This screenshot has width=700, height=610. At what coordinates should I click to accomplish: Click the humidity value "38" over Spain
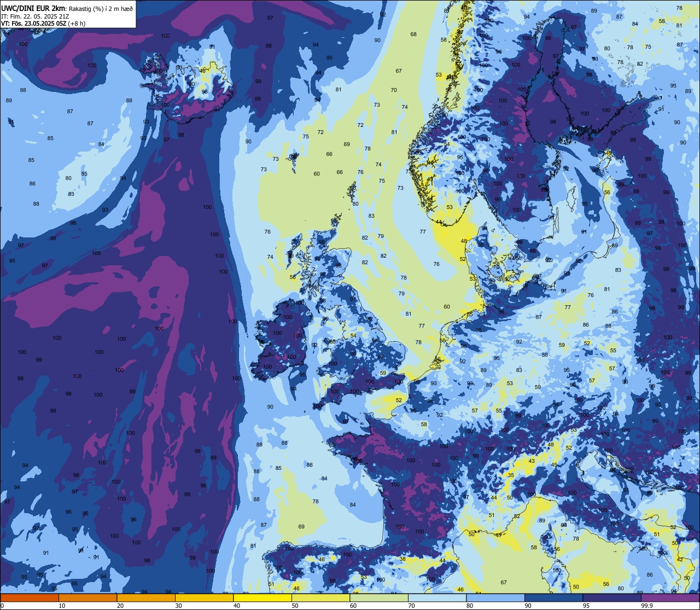[x=402, y=559]
